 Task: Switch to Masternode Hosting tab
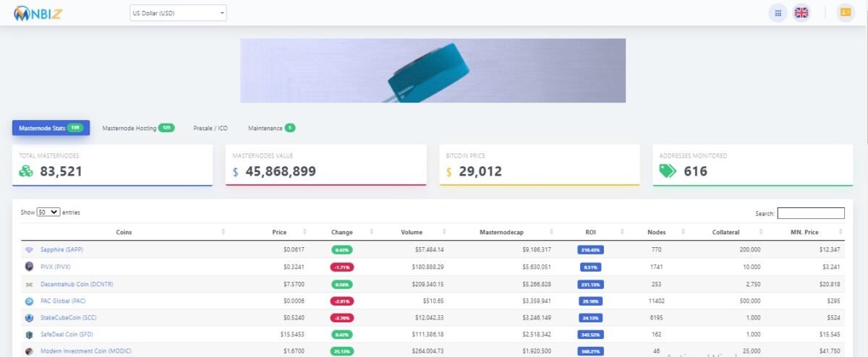(x=137, y=128)
